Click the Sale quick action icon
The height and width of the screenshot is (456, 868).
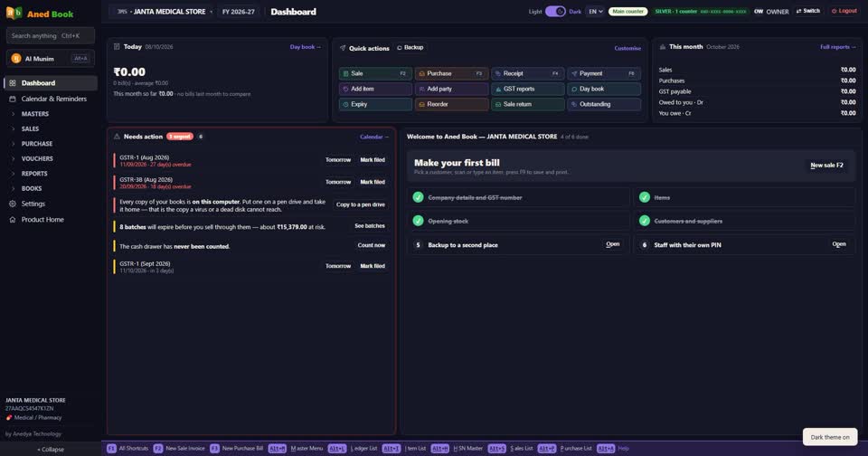(345, 73)
